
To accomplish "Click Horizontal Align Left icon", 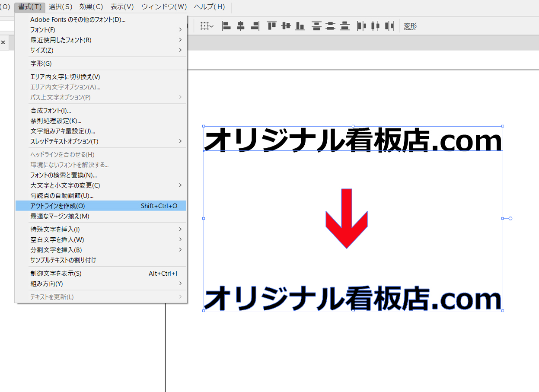I will (x=226, y=26).
